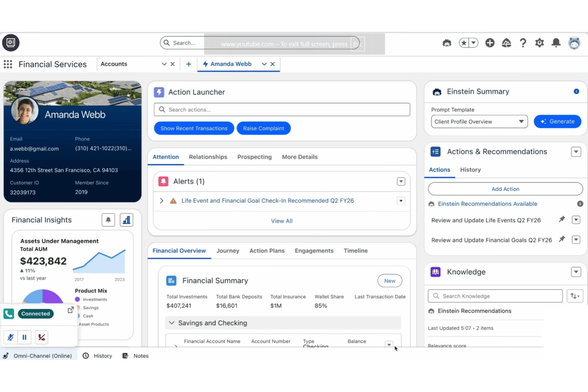This screenshot has height=392, width=588.
Task: Switch to the Relationships tab
Action: click(x=208, y=157)
